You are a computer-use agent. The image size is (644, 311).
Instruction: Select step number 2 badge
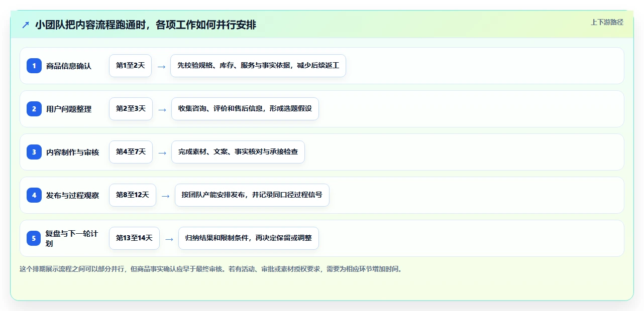pos(34,109)
